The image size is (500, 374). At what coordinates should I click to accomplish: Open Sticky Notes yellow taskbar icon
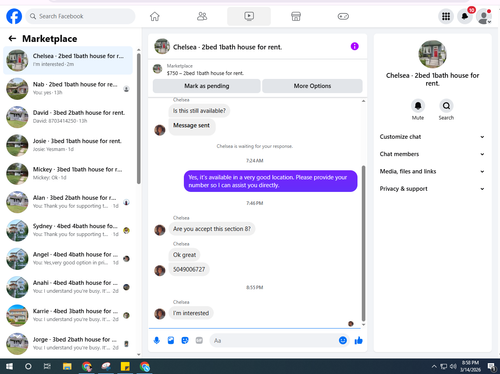pos(125,367)
